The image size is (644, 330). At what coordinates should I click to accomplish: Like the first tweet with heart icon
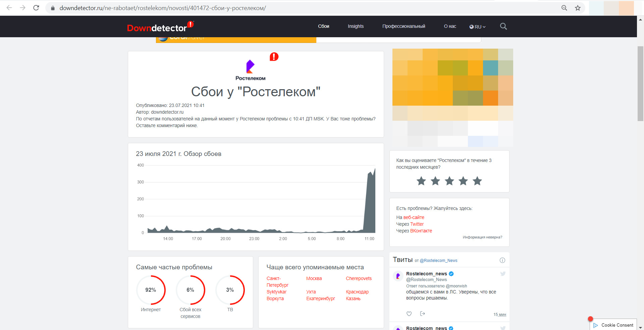point(409,314)
